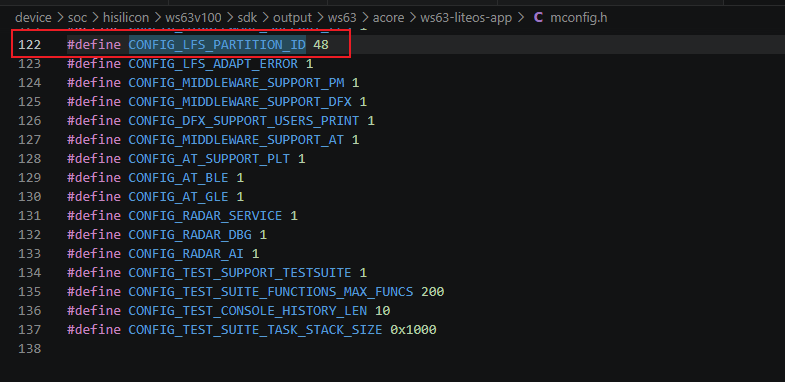
Task: Expand the chevron after the 'hisilicon' breadcrumb
Action: (157, 19)
